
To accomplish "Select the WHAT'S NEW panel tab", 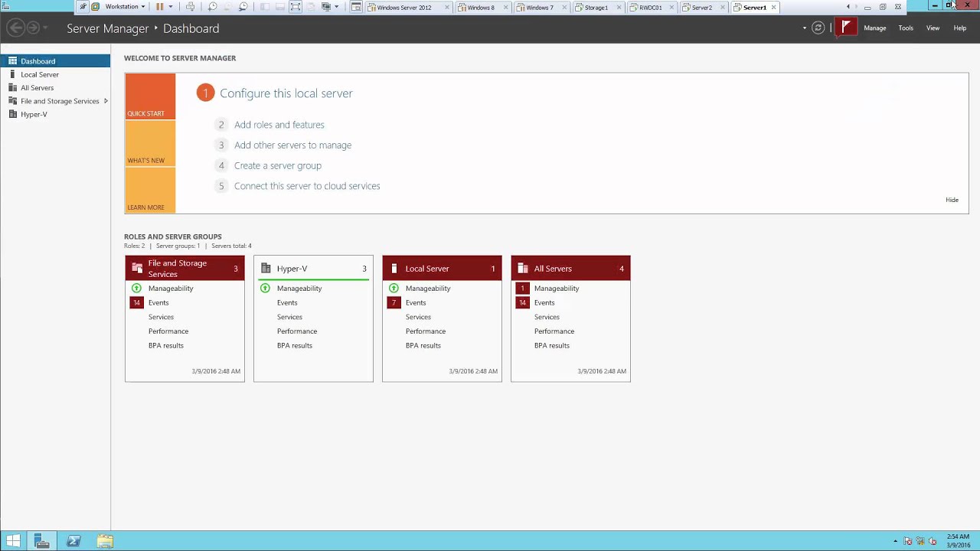I will (150, 143).
